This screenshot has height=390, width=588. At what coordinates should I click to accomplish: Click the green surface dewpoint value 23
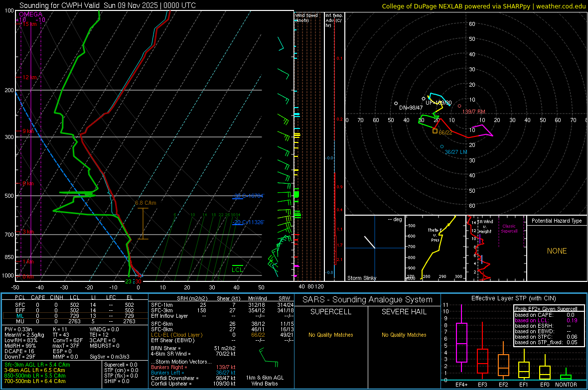(128, 281)
